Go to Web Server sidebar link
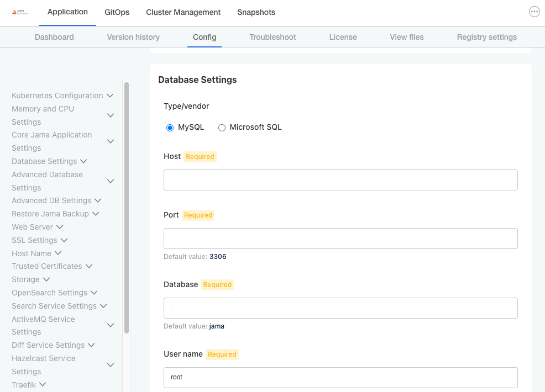The image size is (545, 392). click(x=32, y=227)
